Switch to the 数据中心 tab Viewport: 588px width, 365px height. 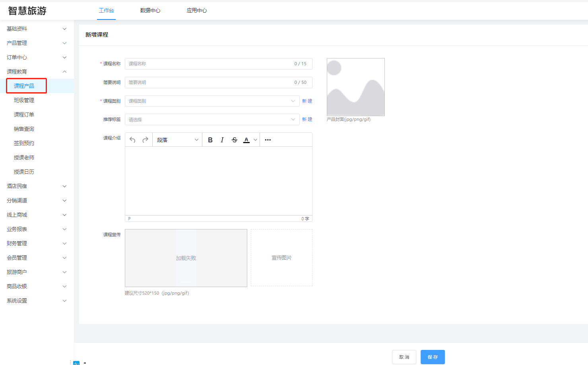(x=150, y=10)
